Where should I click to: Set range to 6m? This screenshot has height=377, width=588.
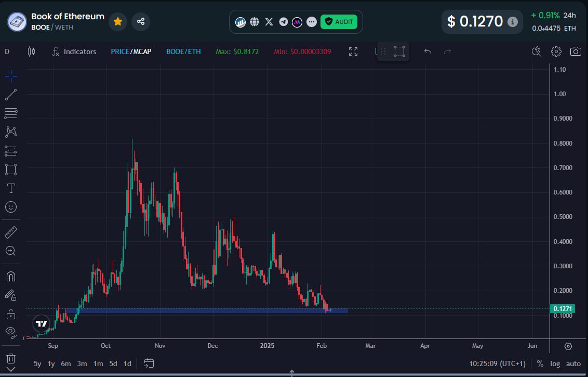tap(66, 363)
